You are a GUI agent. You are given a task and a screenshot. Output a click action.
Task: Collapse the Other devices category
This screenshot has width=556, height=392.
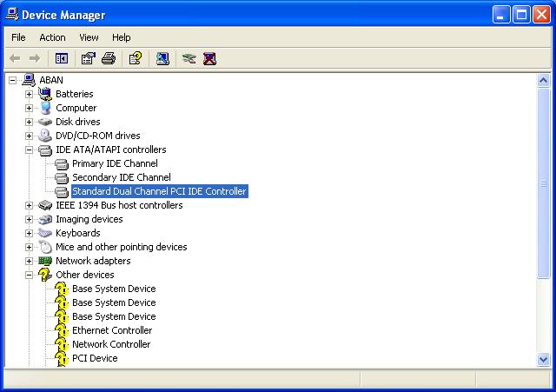29,275
